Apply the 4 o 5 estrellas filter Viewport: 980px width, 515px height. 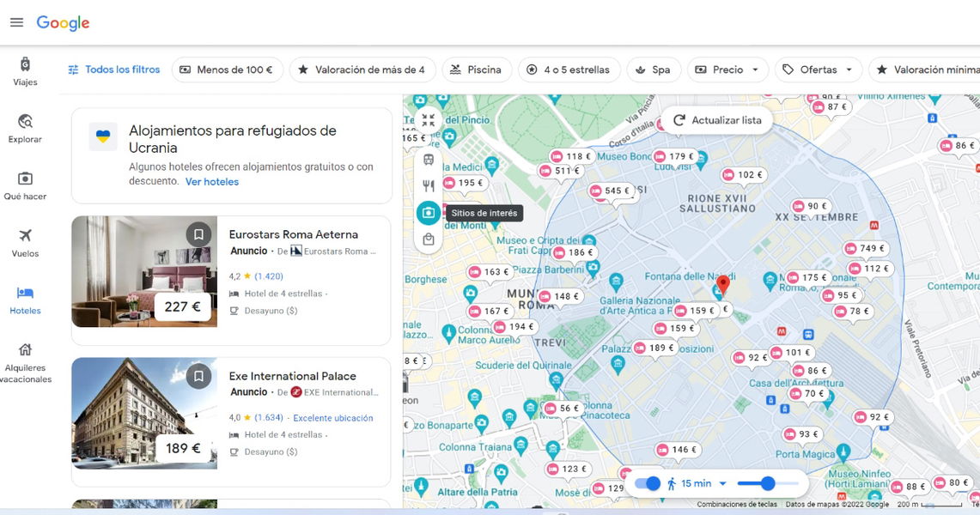tap(569, 70)
